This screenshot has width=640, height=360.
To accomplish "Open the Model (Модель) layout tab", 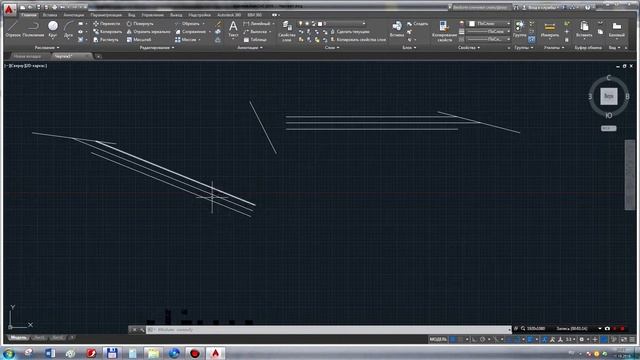I will 18,338.
